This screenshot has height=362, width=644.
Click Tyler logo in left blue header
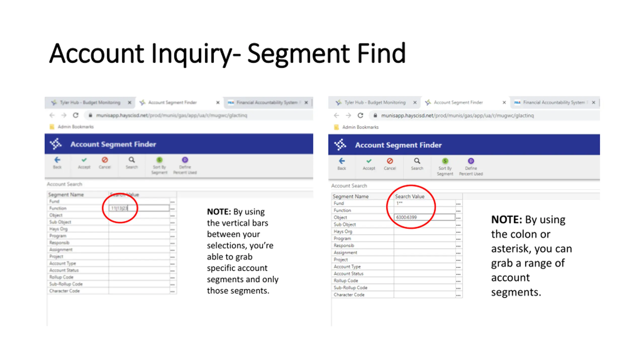point(56,144)
